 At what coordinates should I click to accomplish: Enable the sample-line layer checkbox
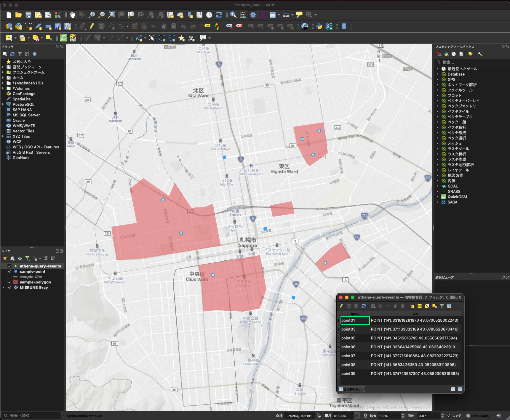[9, 277]
